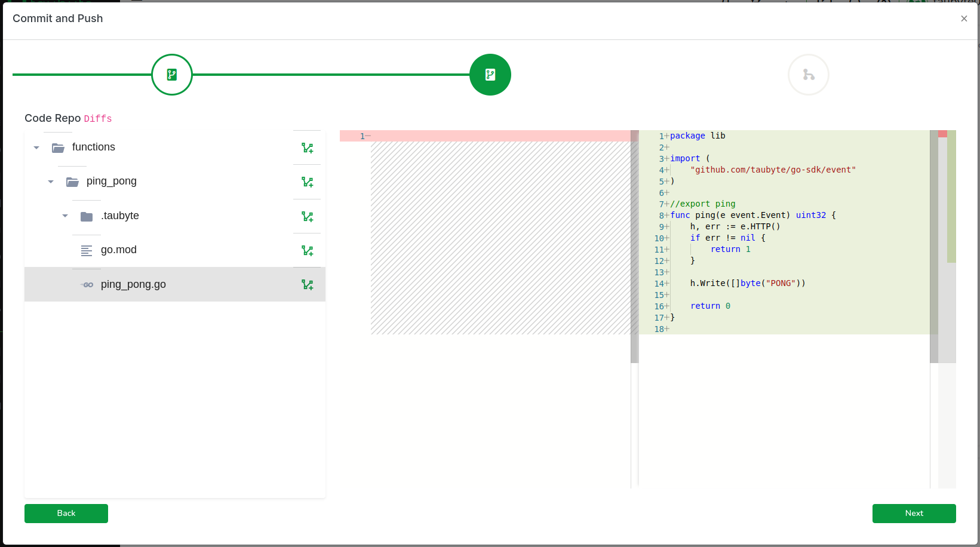Click the disabled third step merge icon
Image resolution: width=980 pixels, height=547 pixels.
coord(808,75)
